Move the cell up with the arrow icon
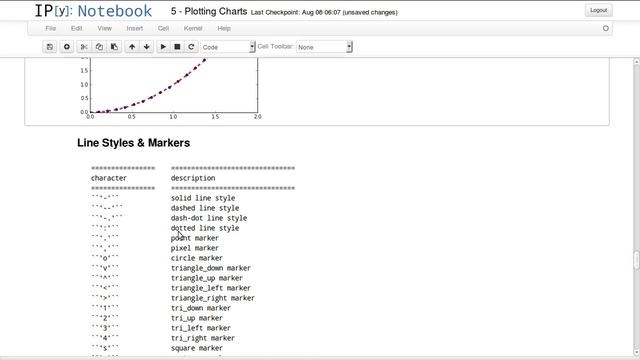This screenshot has height=360, width=640. tap(132, 47)
